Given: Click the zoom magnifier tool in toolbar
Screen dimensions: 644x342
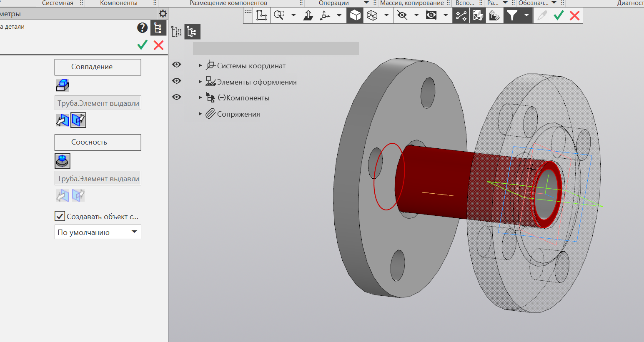Looking at the screenshot, I should [x=279, y=16].
